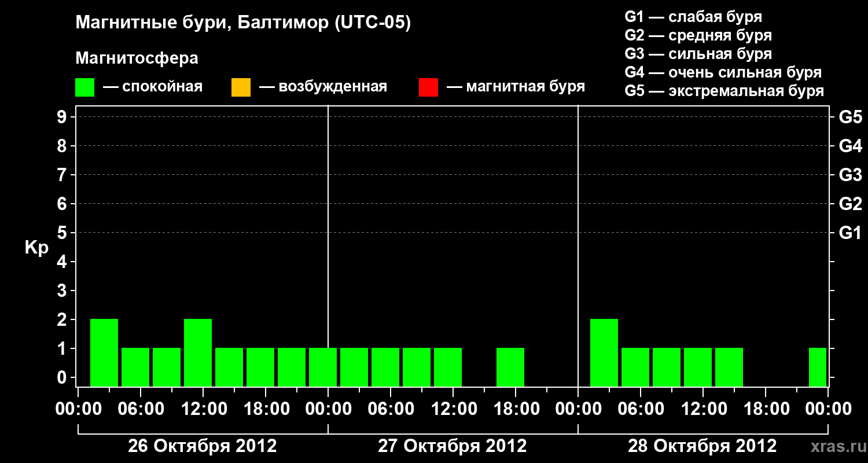
Task: Click the 'G3 — сильная буря' legend line
Action: pyautogui.click(x=698, y=54)
